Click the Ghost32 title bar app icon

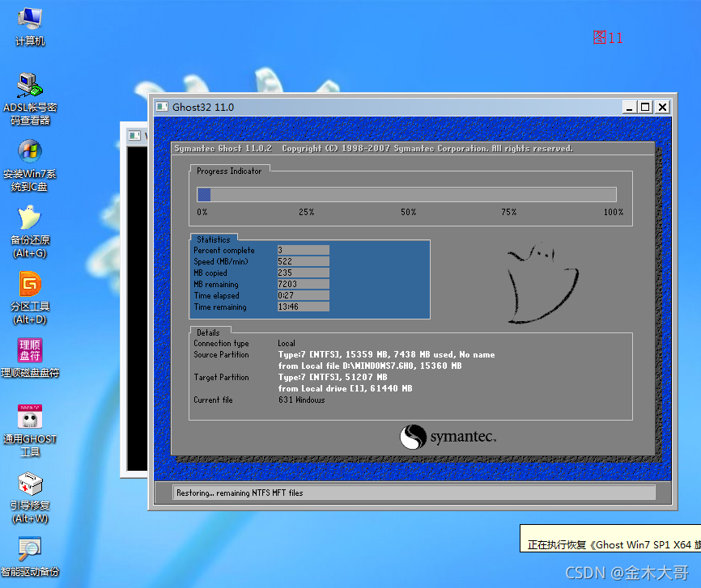click(x=162, y=107)
